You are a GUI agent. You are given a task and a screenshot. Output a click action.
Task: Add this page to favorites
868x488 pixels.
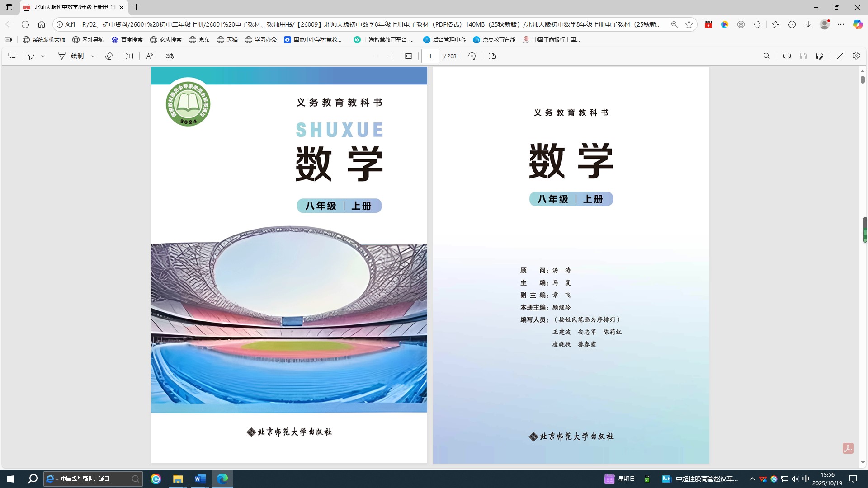point(689,24)
